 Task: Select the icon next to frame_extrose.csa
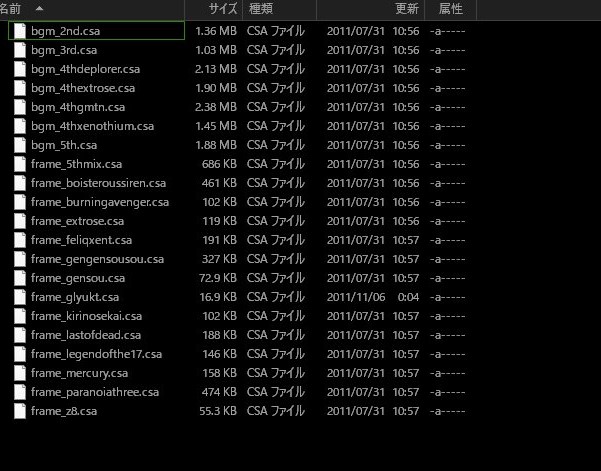coord(20,221)
